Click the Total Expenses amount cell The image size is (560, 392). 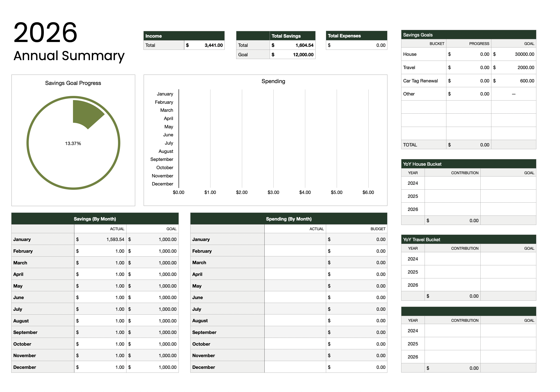tap(357, 45)
